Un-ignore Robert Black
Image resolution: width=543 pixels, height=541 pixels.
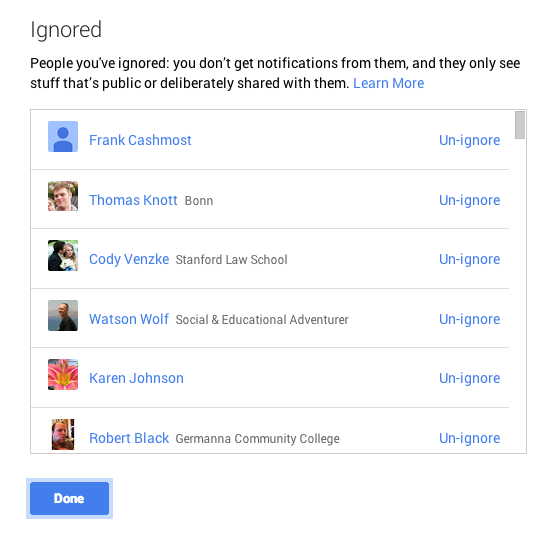click(x=469, y=438)
